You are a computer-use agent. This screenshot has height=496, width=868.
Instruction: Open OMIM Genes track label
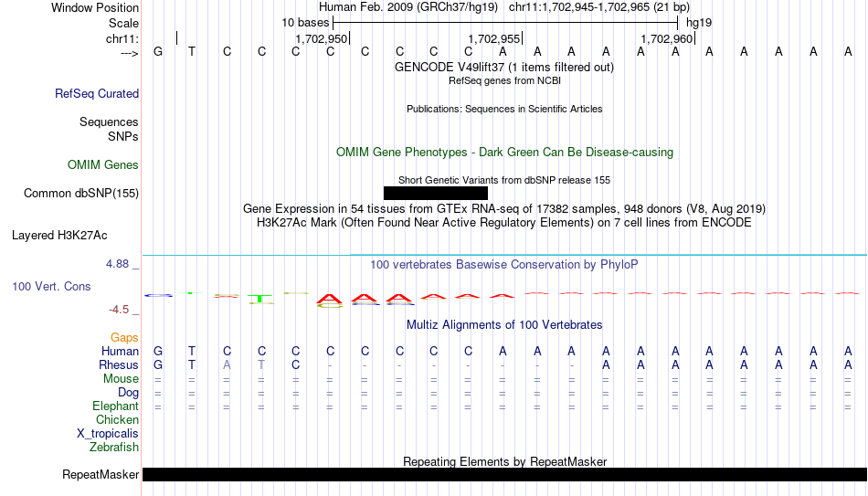103,165
